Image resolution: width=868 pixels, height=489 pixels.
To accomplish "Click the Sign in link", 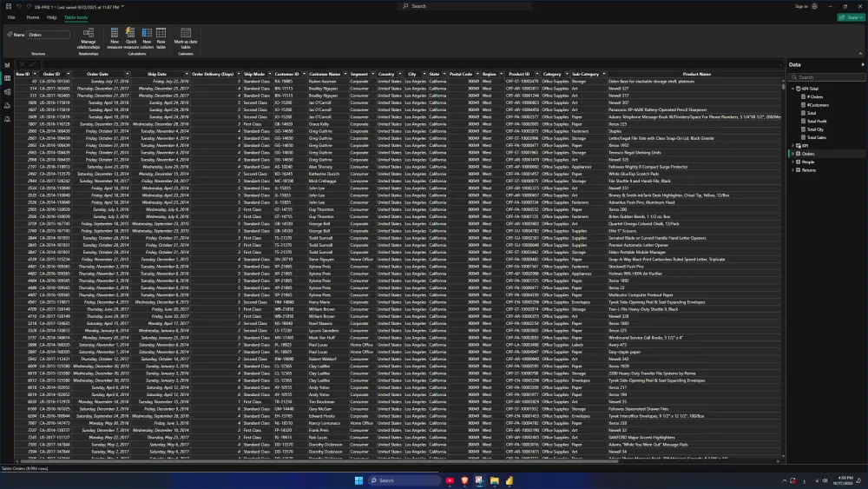I will [801, 7].
